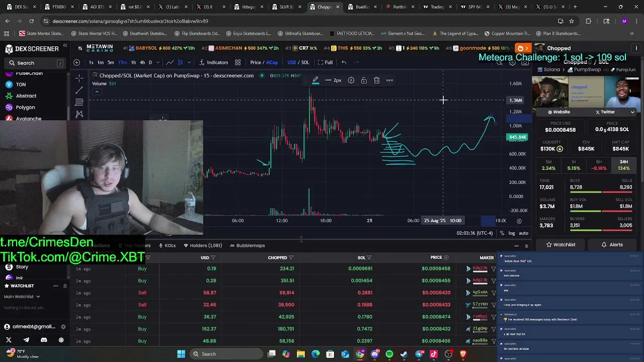
Task: Click the drawing color pencil icon
Action: (315, 80)
